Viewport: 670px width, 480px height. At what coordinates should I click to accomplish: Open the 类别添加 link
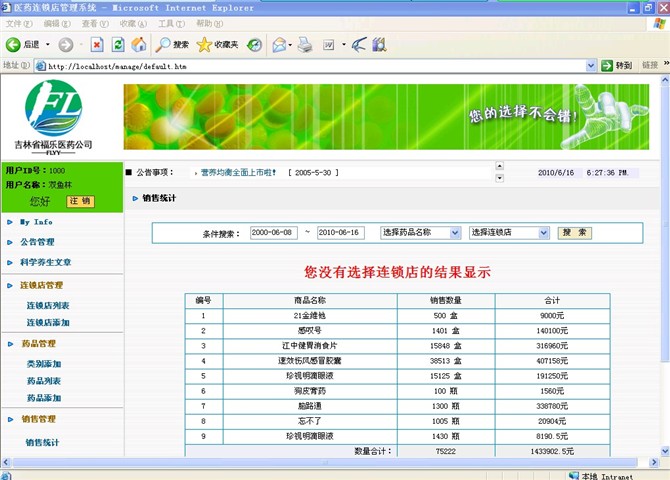(44, 364)
